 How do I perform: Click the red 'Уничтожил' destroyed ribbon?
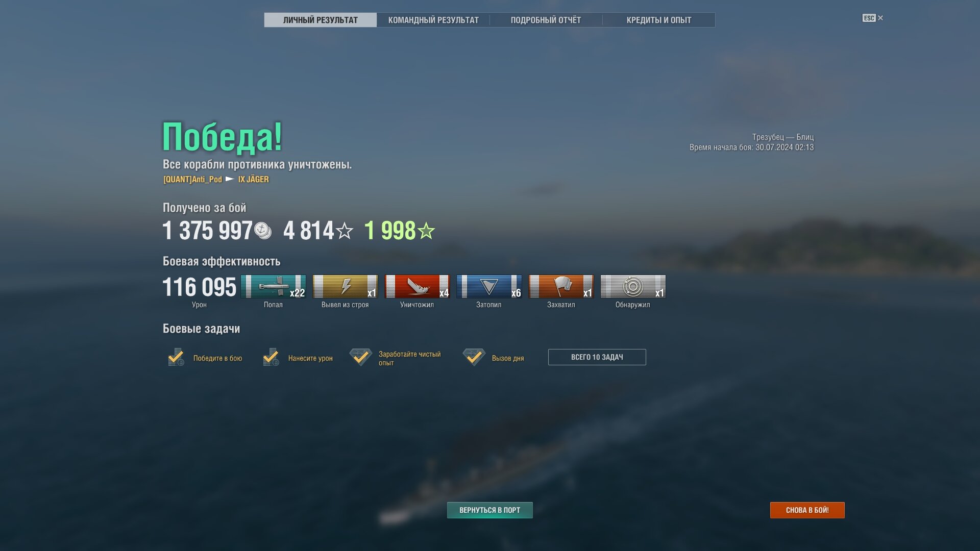pyautogui.click(x=417, y=286)
